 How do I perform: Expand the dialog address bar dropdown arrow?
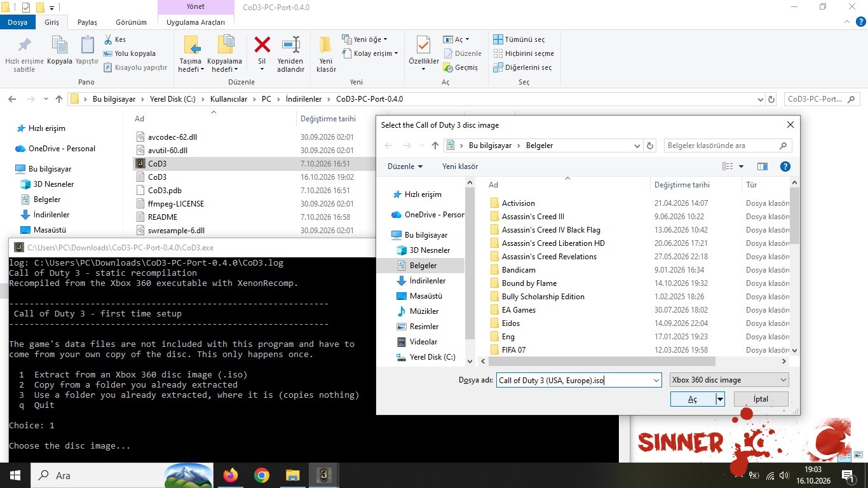click(x=637, y=146)
